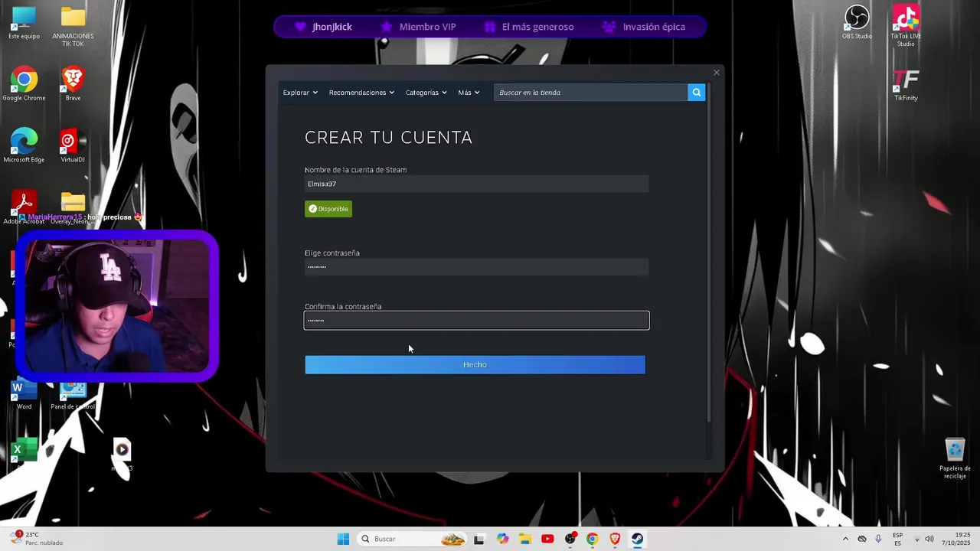Launch VirtualDJ desktop shortcut
The image size is (980, 551).
click(73, 145)
